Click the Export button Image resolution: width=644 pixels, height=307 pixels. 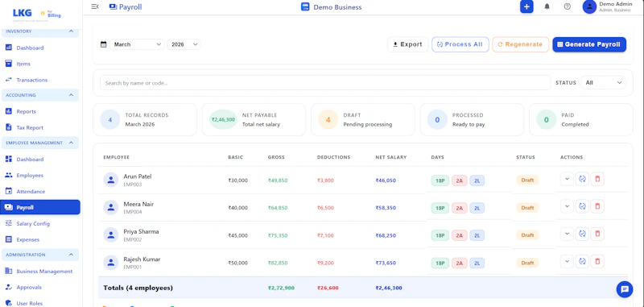[x=407, y=44]
